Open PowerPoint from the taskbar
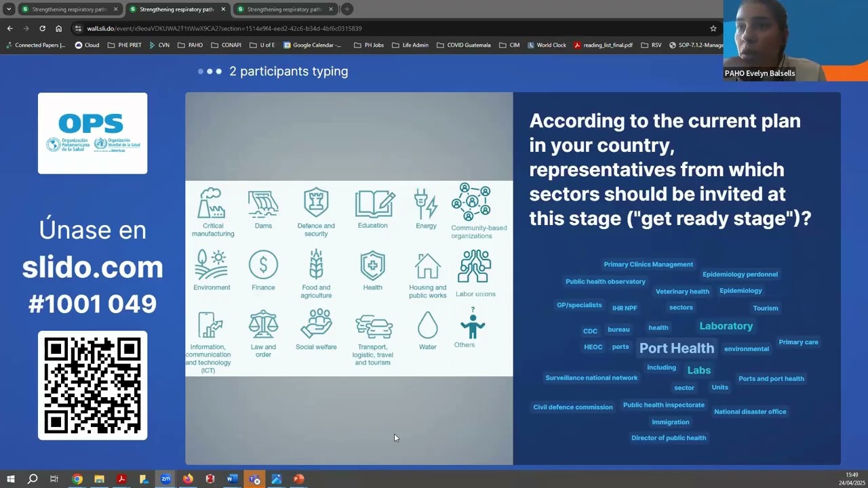868x488 pixels. point(298,479)
